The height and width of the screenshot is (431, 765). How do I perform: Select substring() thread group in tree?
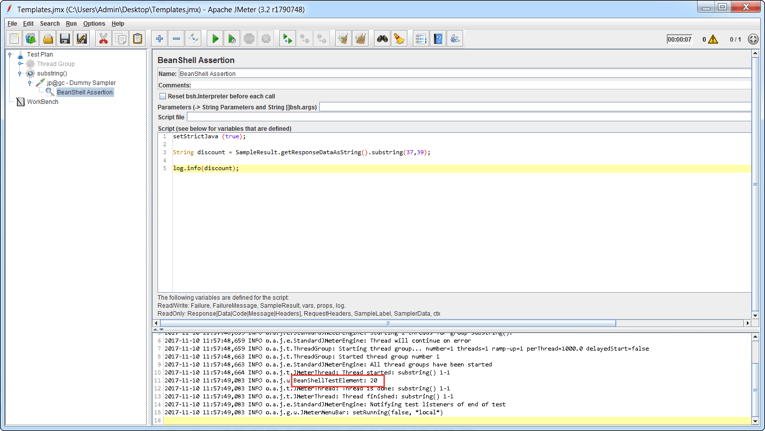(52, 73)
